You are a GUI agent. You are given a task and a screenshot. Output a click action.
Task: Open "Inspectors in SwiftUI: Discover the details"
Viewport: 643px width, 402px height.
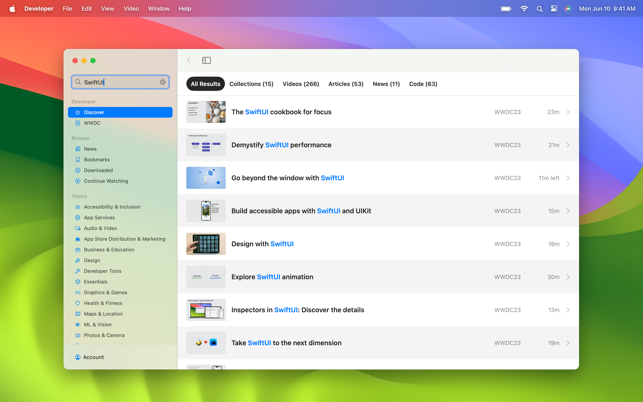click(298, 310)
